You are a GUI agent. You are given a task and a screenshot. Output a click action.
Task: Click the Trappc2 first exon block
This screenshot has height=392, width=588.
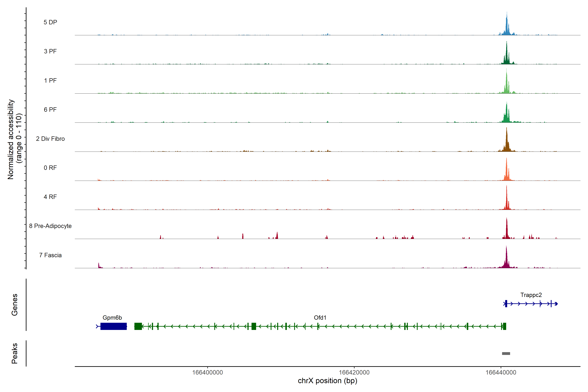click(506, 304)
